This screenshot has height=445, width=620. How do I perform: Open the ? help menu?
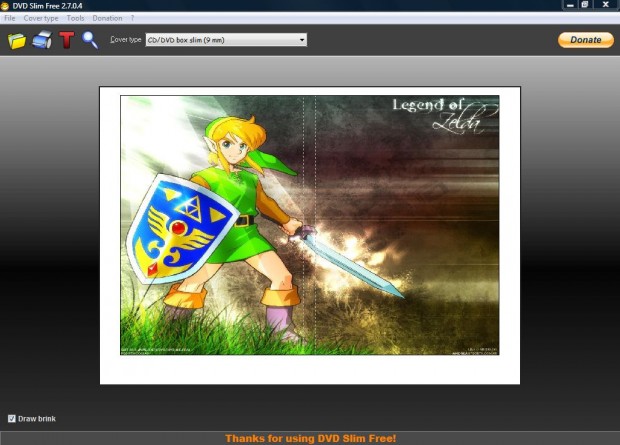coord(132,18)
